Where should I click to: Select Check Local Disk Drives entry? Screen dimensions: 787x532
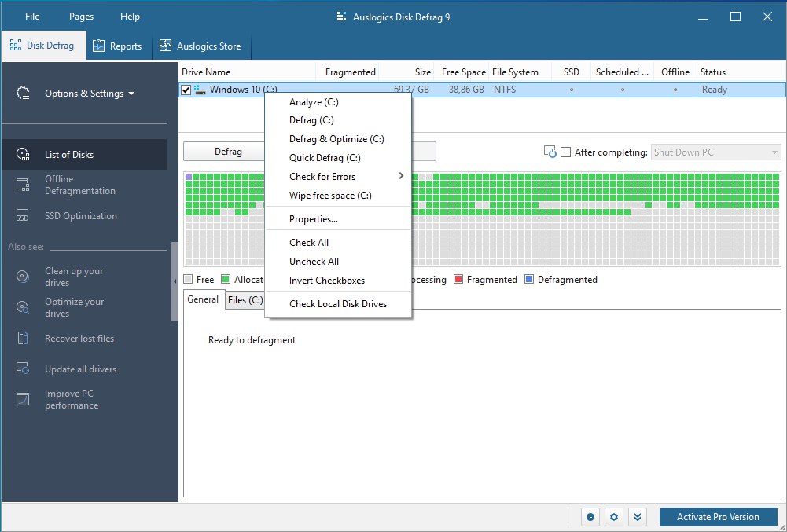(338, 303)
